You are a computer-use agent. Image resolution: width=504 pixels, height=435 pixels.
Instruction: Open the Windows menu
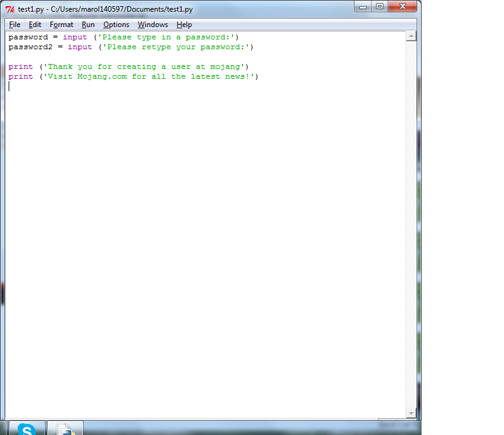pos(153,25)
